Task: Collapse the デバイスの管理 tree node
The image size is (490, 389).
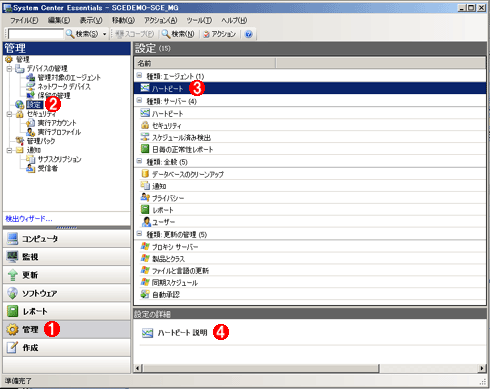Action: (9, 69)
